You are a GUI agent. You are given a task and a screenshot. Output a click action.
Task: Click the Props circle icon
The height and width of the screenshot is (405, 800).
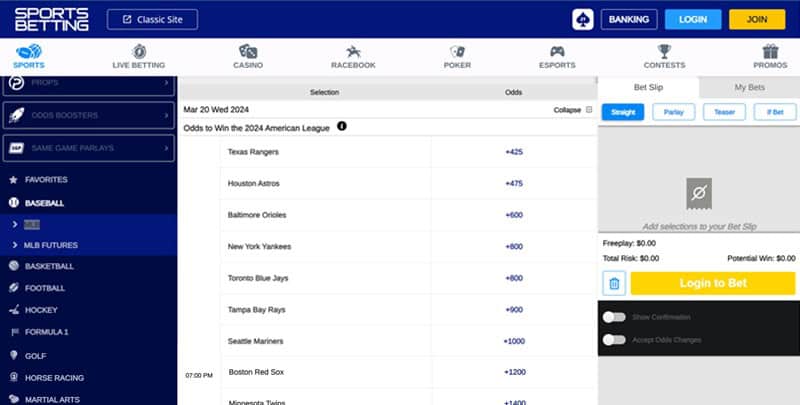pos(16,83)
